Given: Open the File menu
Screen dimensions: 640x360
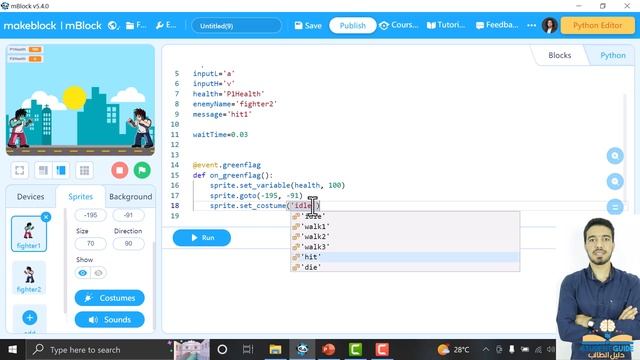Looking at the screenshot, I should [136, 25].
